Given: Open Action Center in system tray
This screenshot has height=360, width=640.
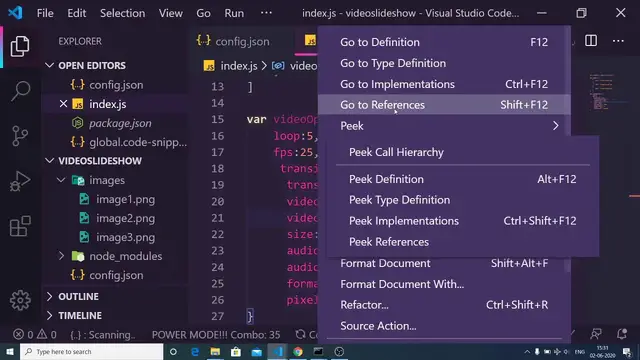Looking at the screenshot, I should coord(627,351).
